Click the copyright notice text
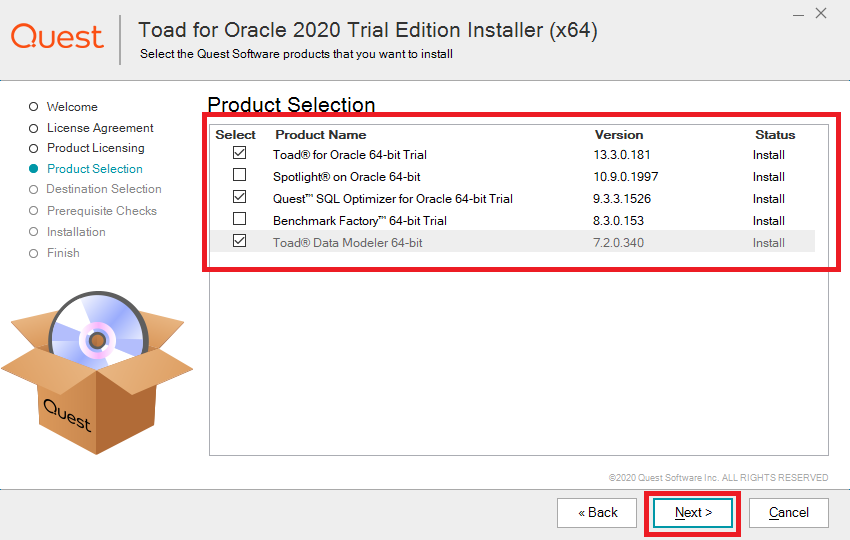This screenshot has height=540, width=850. (x=718, y=478)
